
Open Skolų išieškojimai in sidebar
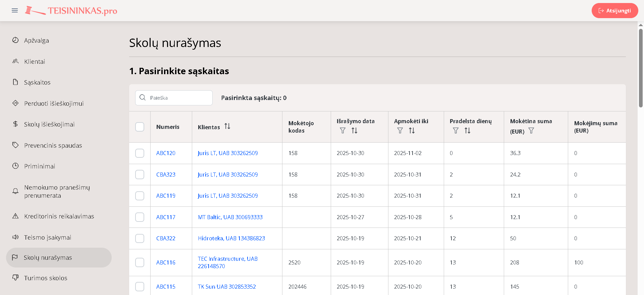coord(49,124)
